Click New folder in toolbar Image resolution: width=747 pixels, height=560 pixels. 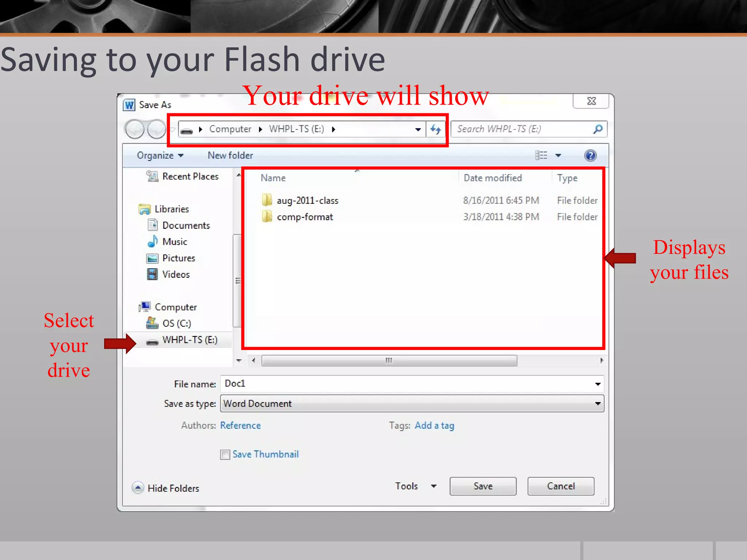click(x=230, y=156)
